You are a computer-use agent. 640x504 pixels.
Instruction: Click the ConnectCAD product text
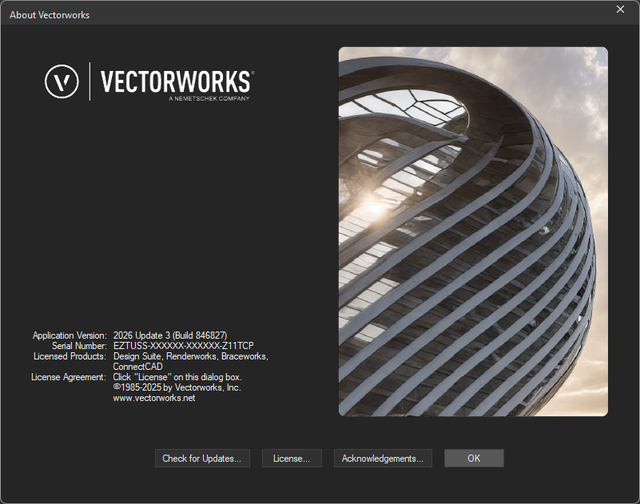tap(138, 366)
